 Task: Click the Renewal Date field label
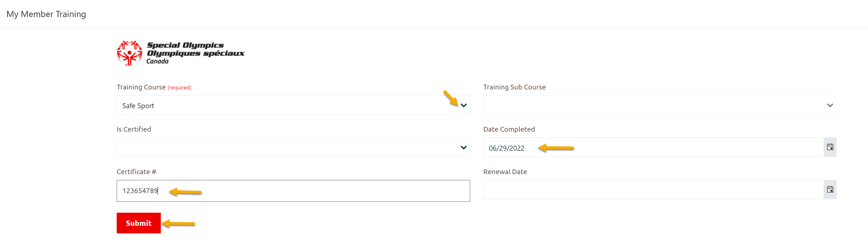505,172
